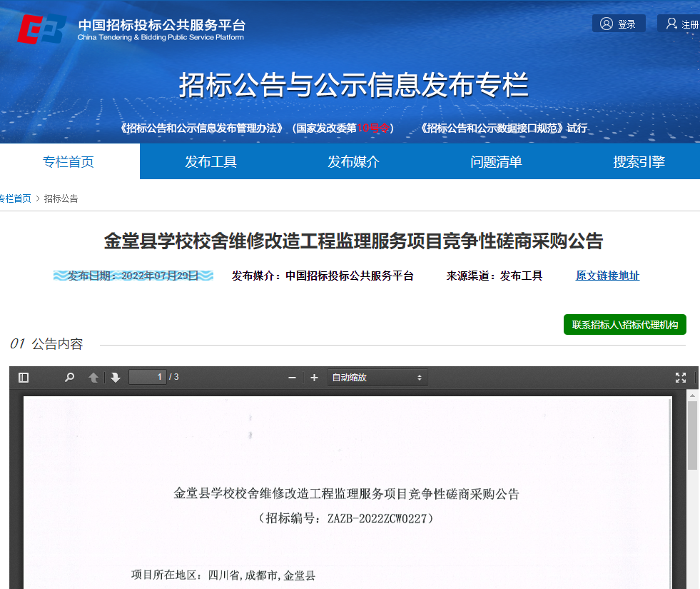The height and width of the screenshot is (589, 700).
Task: Open find in PDF document
Action: 70,378
